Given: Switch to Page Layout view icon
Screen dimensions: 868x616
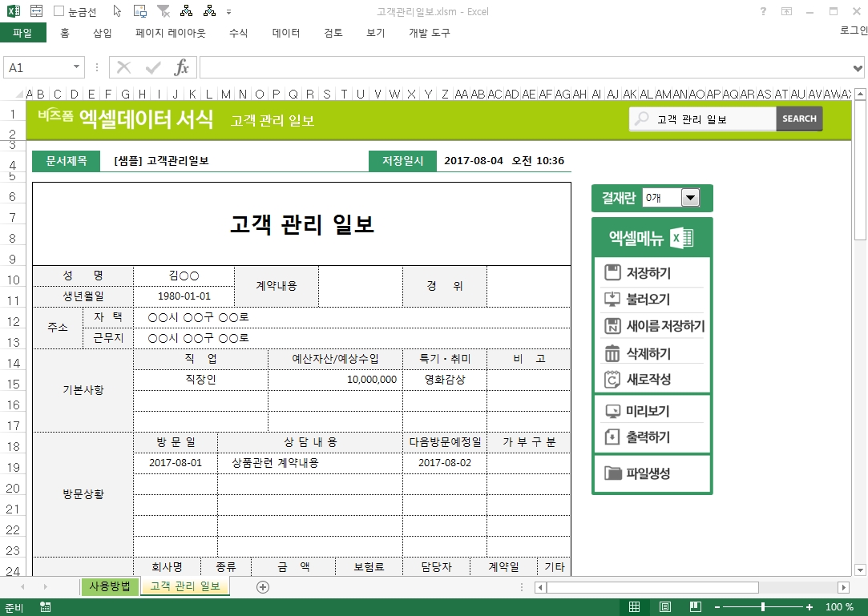Looking at the screenshot, I should point(665,607).
